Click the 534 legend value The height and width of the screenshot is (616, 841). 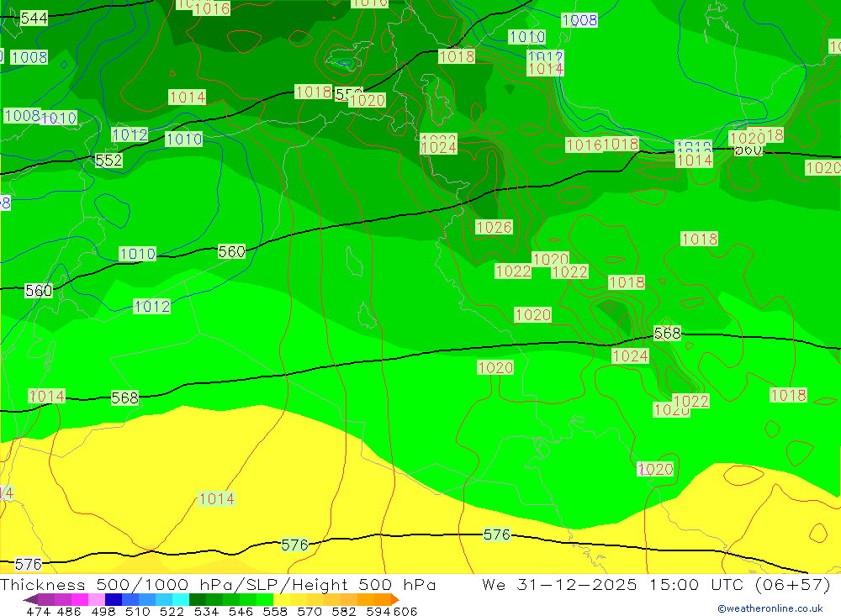point(206,611)
